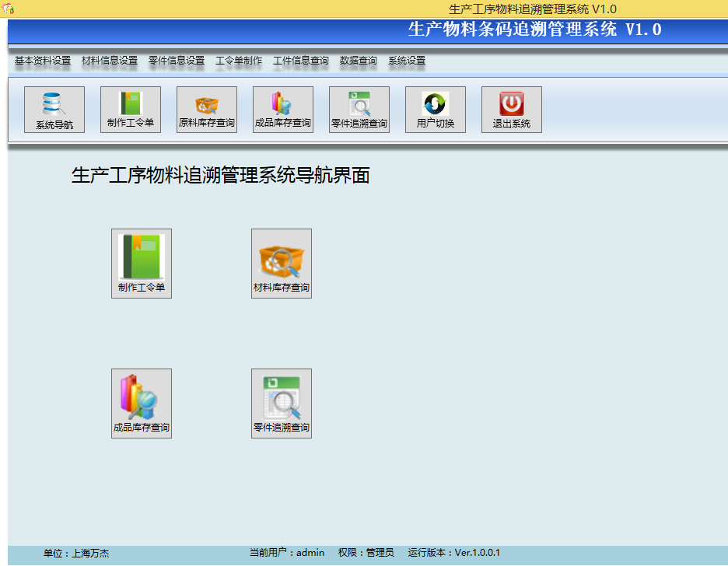Open the 工令单制作 menu
The height and width of the screenshot is (566, 728).
point(239,61)
